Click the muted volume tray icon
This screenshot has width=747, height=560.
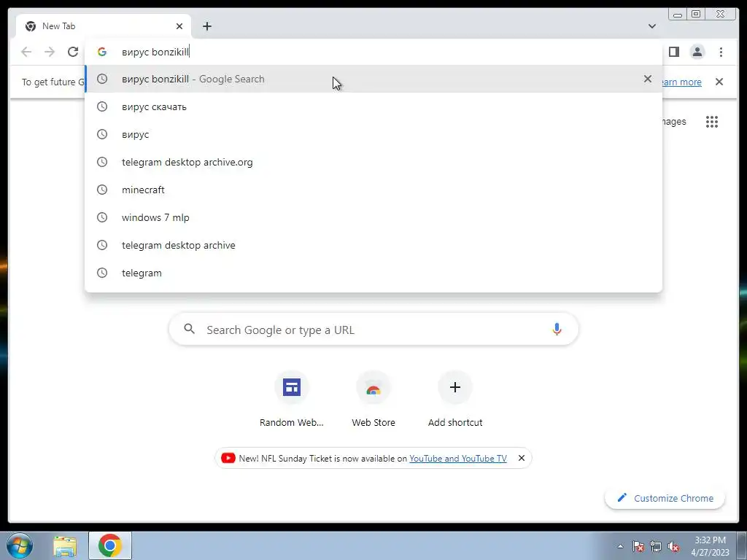[673, 547]
